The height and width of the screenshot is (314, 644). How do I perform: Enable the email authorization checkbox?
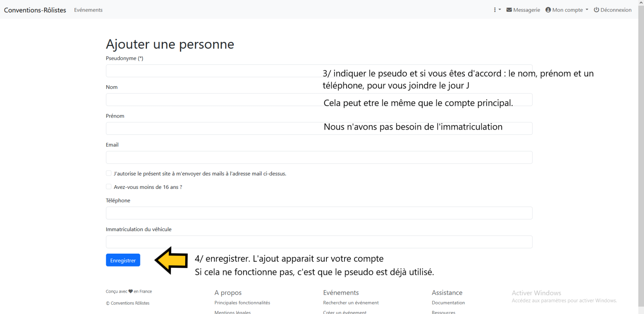pyautogui.click(x=109, y=174)
